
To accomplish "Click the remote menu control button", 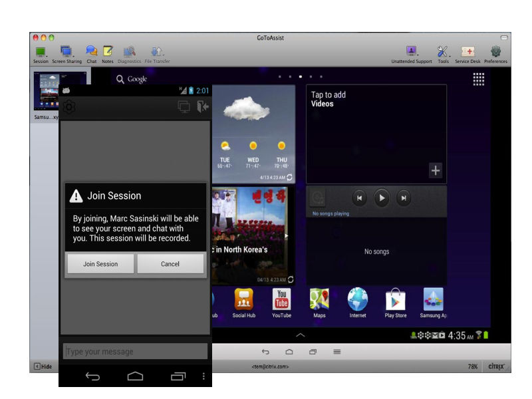I will [x=337, y=352].
